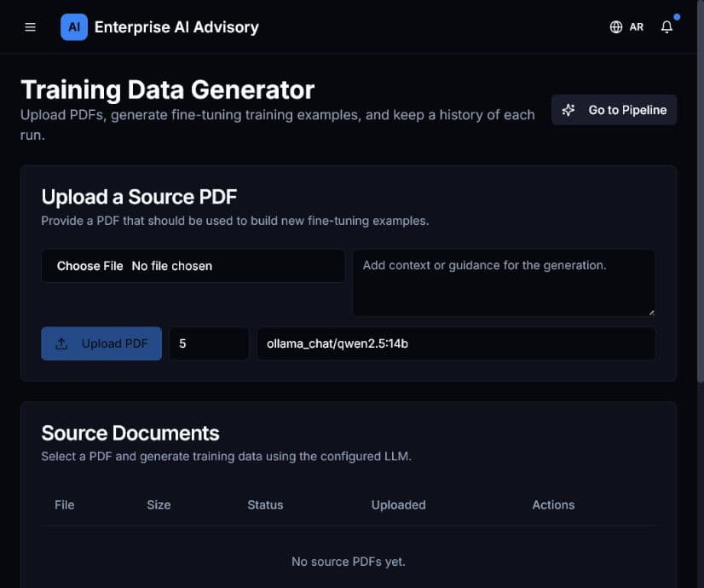Click the Uploaded column header
Screen dimensions: 704x588
399,505
